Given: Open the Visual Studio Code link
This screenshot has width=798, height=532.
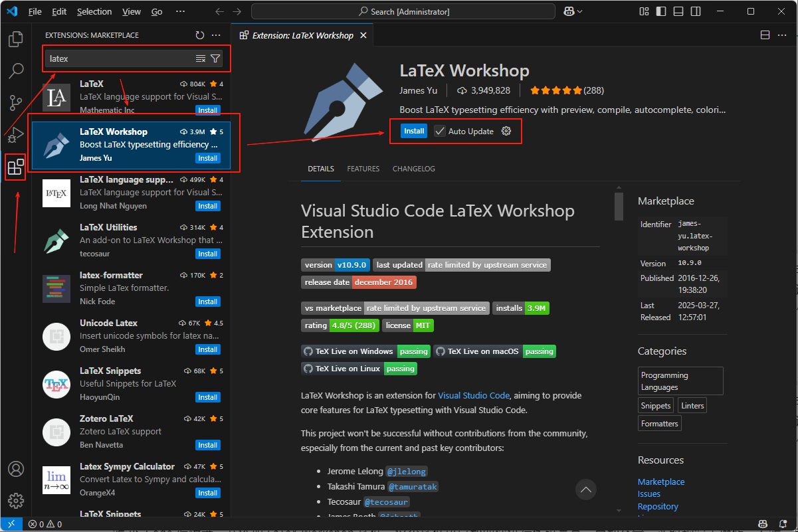Looking at the screenshot, I should (x=473, y=395).
